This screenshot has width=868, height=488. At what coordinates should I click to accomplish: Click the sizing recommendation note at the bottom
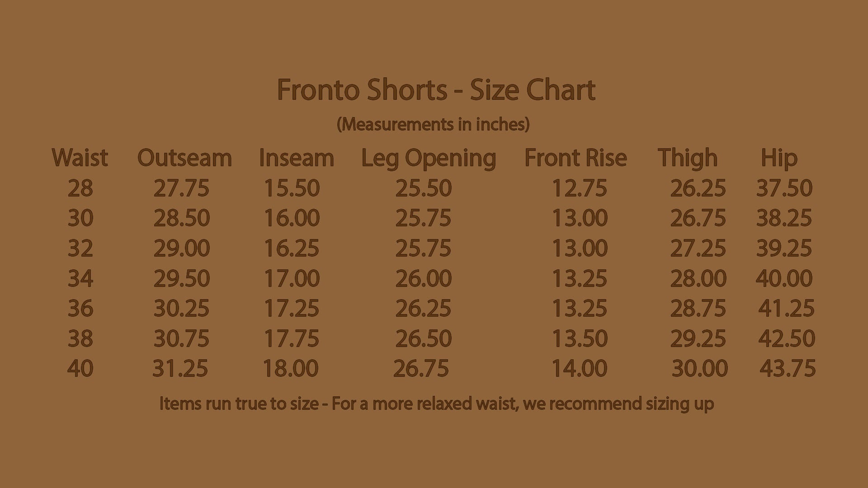pos(437,403)
